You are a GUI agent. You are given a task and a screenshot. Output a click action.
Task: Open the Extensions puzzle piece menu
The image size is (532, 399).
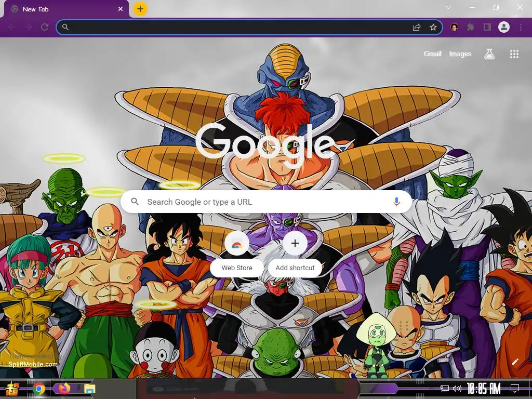pos(471,27)
